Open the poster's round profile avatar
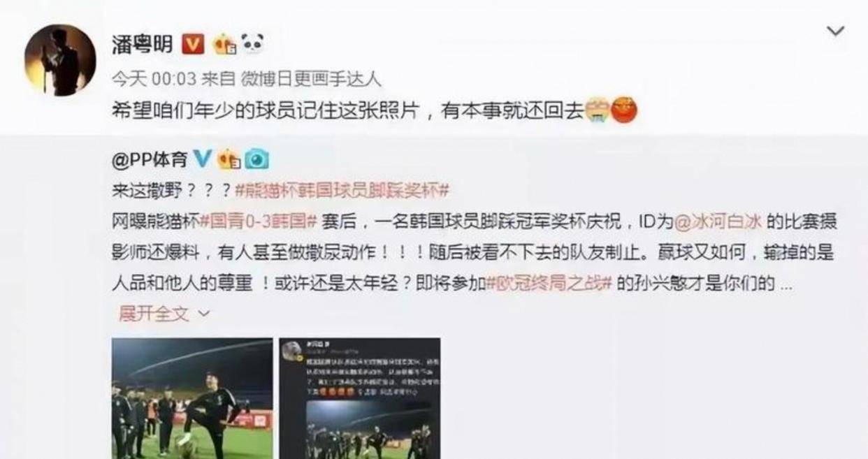Image resolution: width=868 pixels, height=459 pixels. (x=60, y=60)
